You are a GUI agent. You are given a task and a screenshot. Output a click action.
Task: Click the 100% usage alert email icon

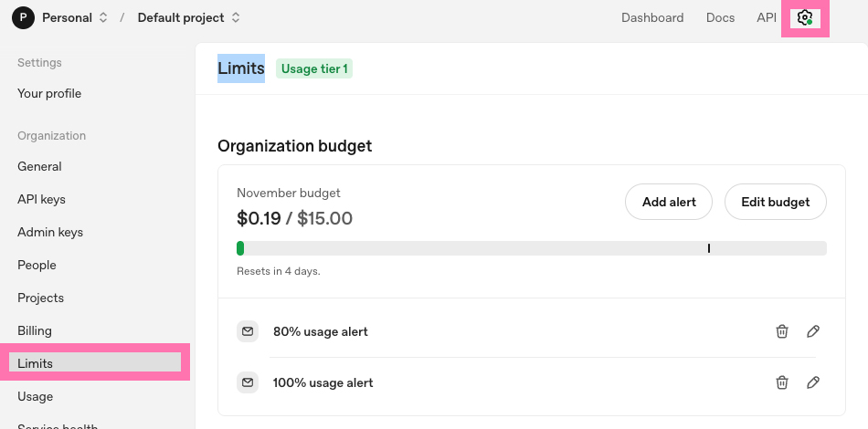click(248, 382)
